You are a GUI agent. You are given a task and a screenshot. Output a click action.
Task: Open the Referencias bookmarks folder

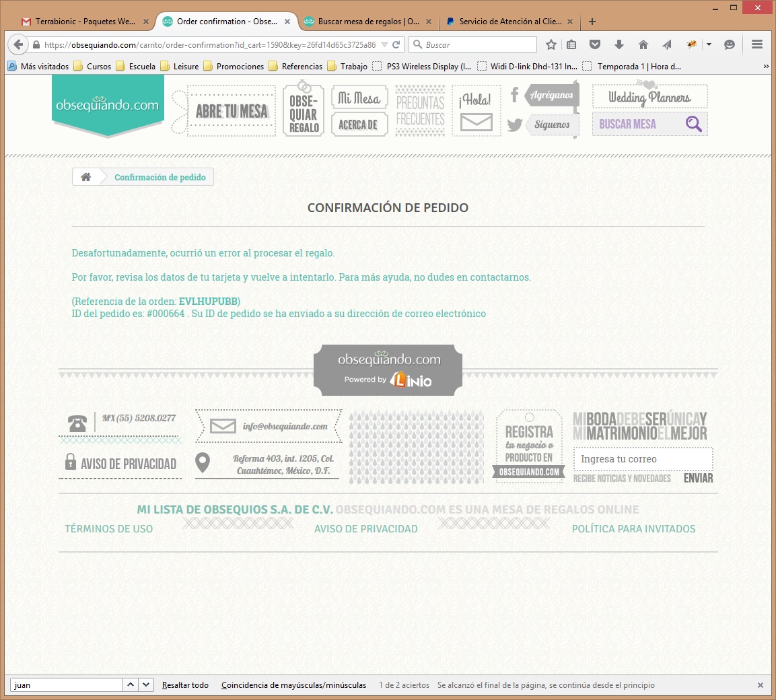pos(295,67)
